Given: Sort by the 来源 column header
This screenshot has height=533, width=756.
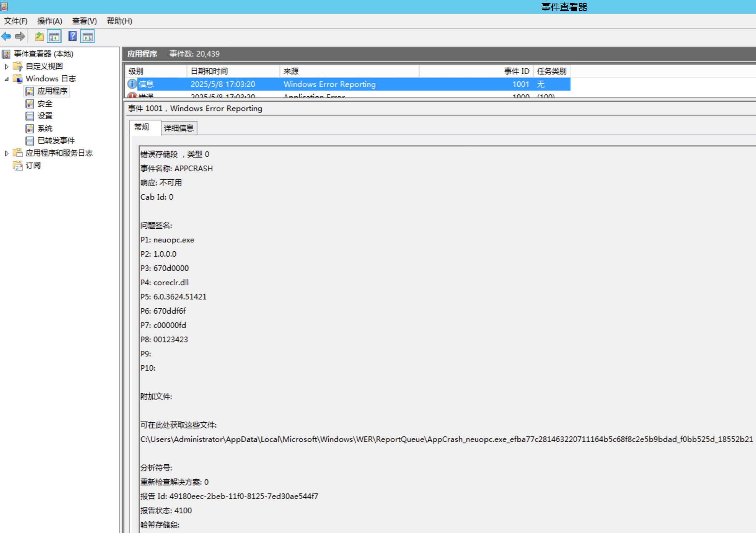Looking at the screenshot, I should click(349, 71).
